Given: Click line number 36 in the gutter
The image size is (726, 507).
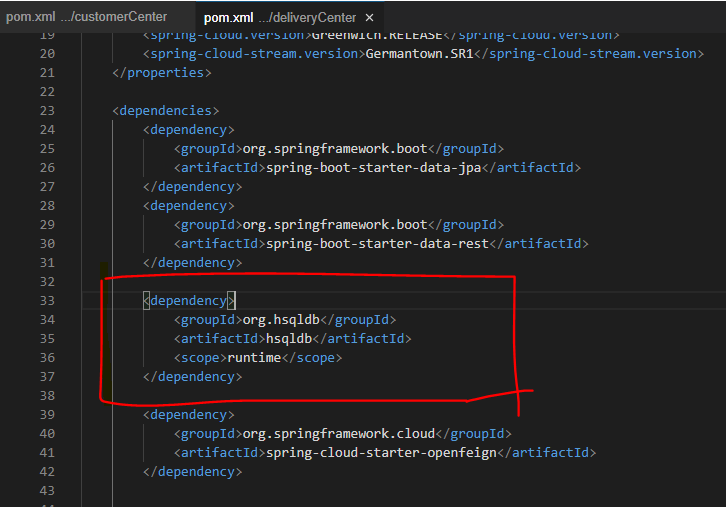Looking at the screenshot, I should [x=47, y=357].
